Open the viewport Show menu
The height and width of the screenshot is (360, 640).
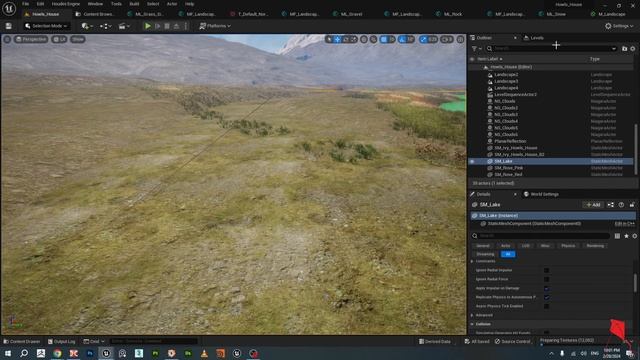[78, 40]
